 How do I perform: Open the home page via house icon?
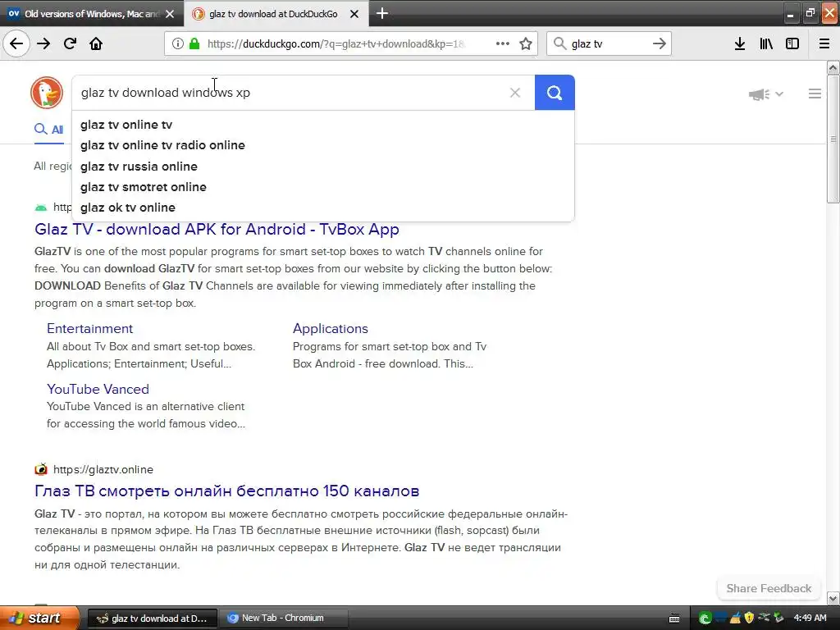click(x=96, y=43)
